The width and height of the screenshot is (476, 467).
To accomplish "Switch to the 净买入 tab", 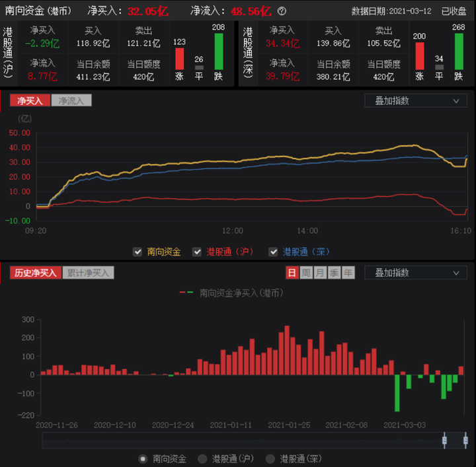I will tap(30, 100).
